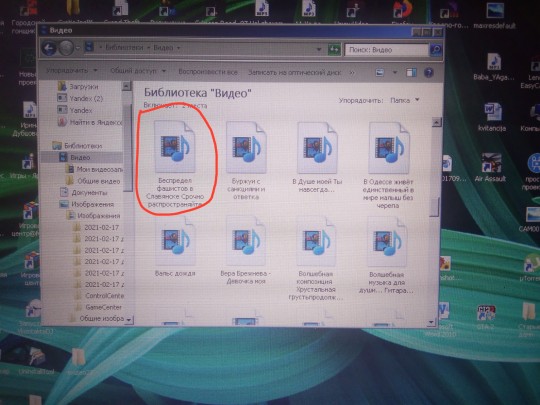
Task: Change view with the view icon
Action: tap(380, 72)
